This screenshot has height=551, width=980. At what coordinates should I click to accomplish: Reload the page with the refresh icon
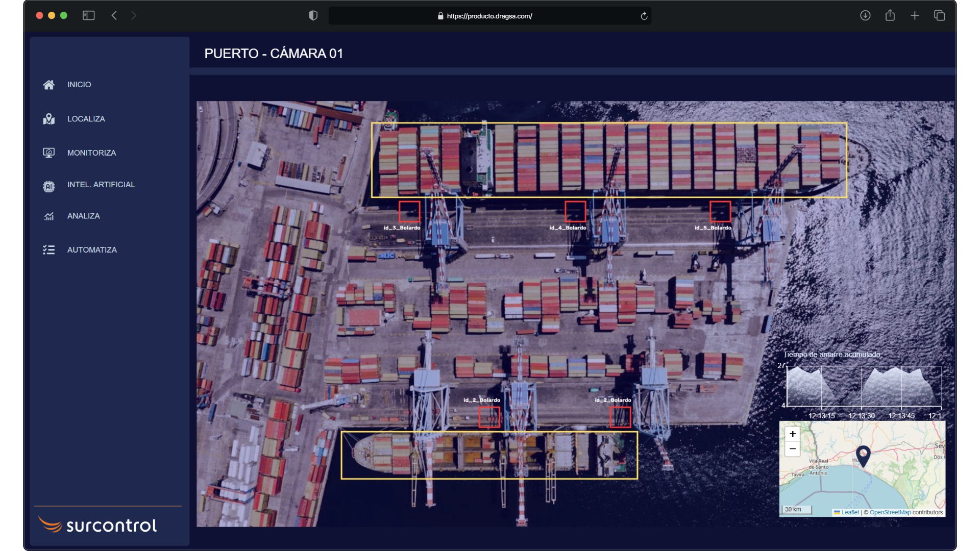(x=644, y=16)
